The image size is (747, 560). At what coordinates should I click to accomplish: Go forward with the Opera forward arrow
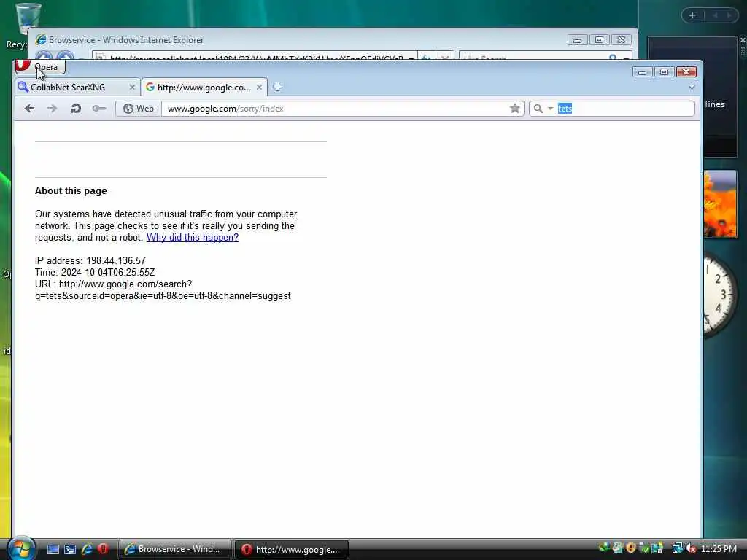(53, 109)
